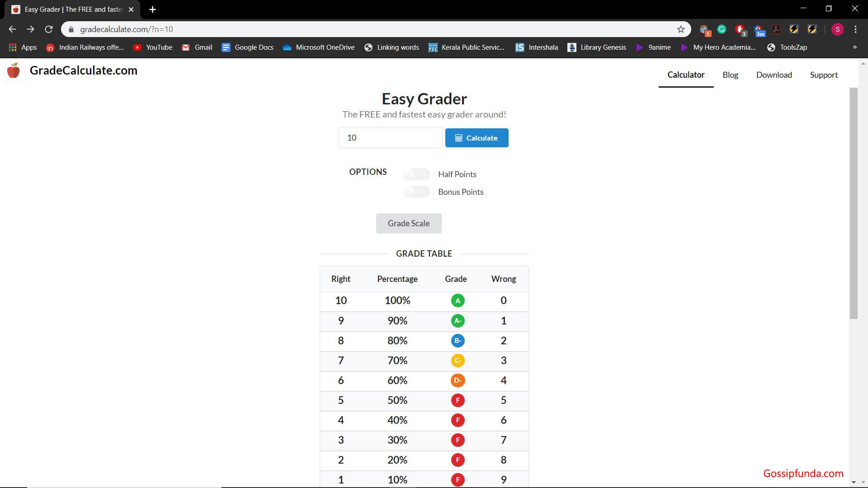Expand hidden bookmarks with the chevron
This screenshot has height=488, width=868.
tap(854, 47)
